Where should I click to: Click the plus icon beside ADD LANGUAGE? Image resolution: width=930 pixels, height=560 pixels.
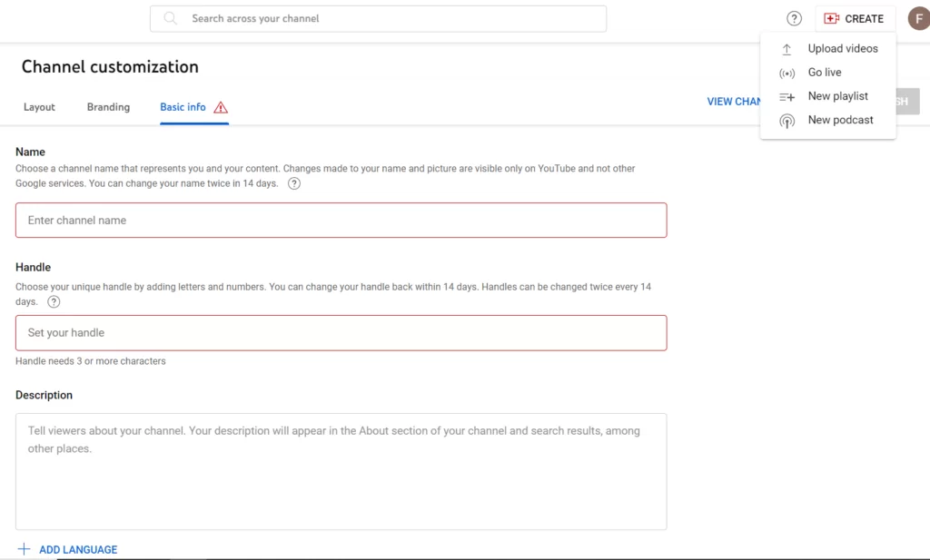click(x=24, y=549)
